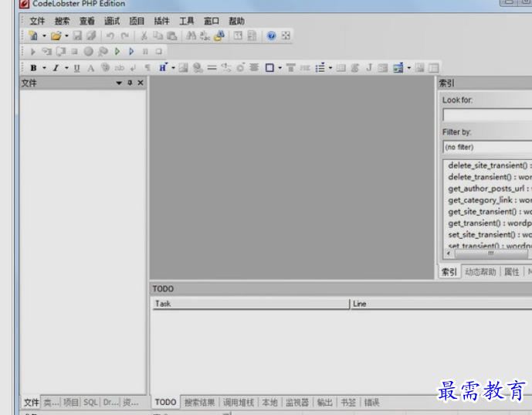Screen dimensions: 532x415
Task: Click the Stop debugging square icon
Action: (x=158, y=51)
